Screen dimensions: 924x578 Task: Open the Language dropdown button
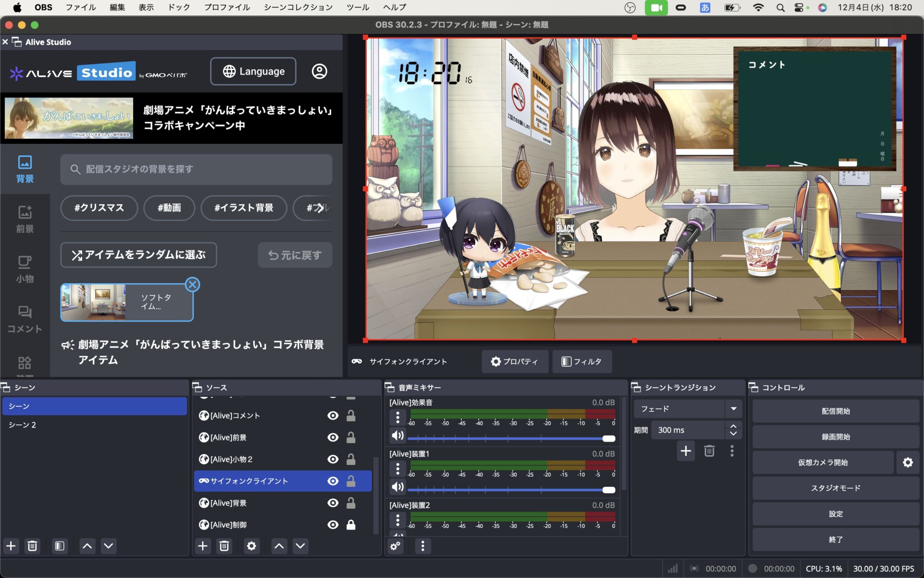pyautogui.click(x=253, y=71)
